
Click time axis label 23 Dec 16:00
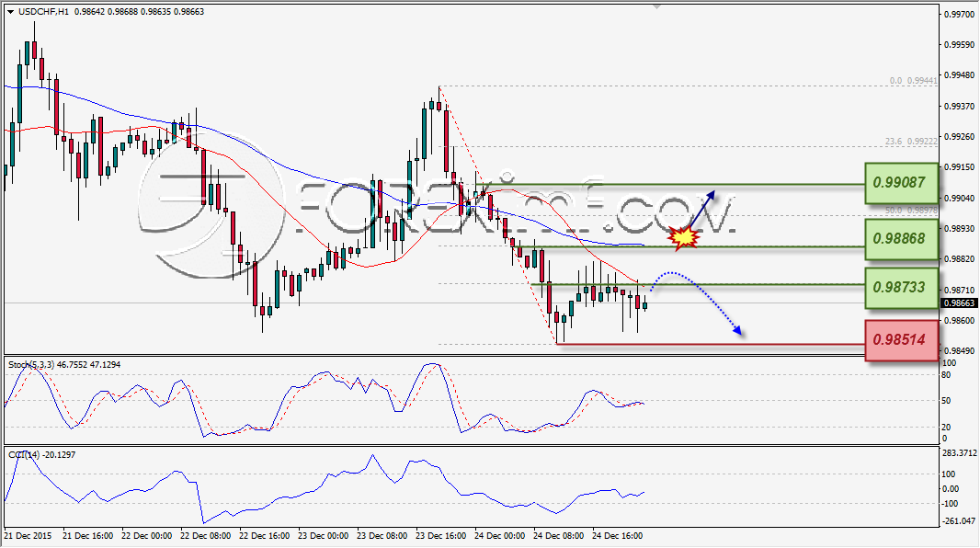440,536
